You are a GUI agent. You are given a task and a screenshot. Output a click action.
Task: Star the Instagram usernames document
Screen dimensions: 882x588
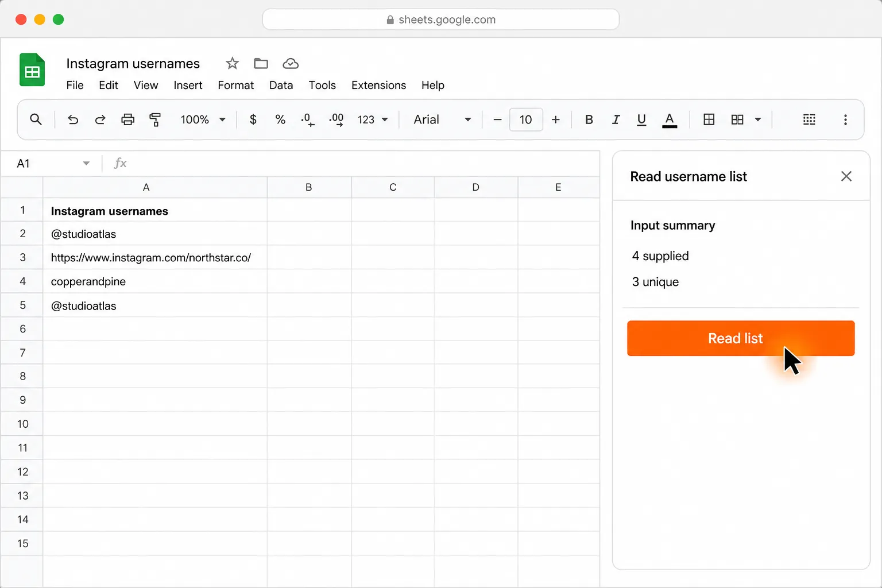232,63
